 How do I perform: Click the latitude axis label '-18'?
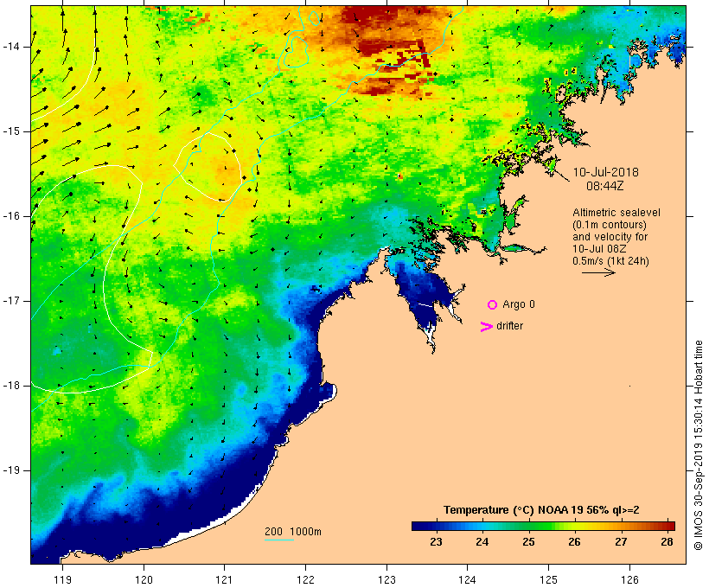click(10, 386)
